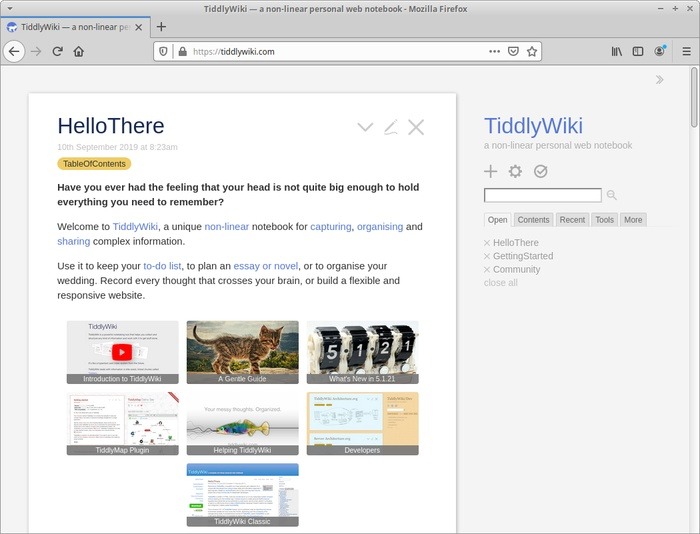Hide the TiddlyWiki sidebar chevron
700x534 pixels.
[x=659, y=80]
